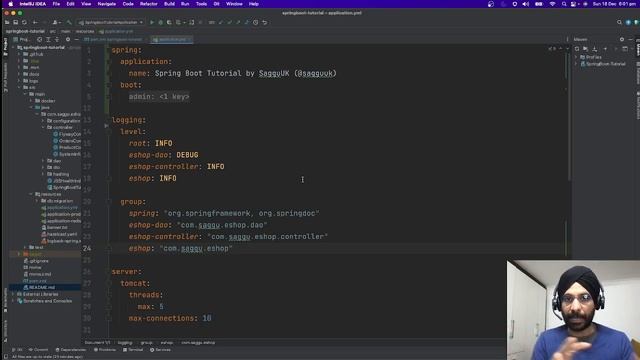Click the Debug bug icon in toolbar

[160, 22]
